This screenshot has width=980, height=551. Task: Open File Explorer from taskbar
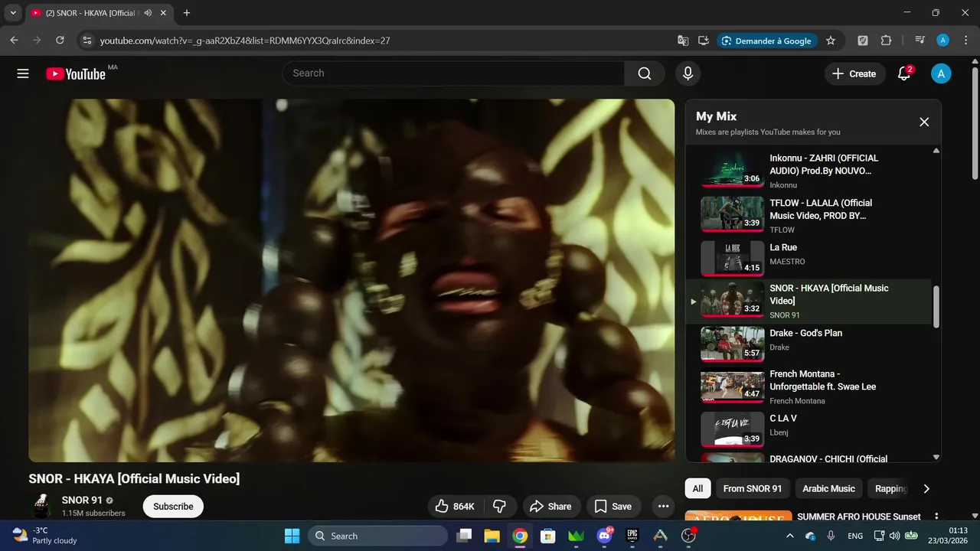[x=492, y=536]
